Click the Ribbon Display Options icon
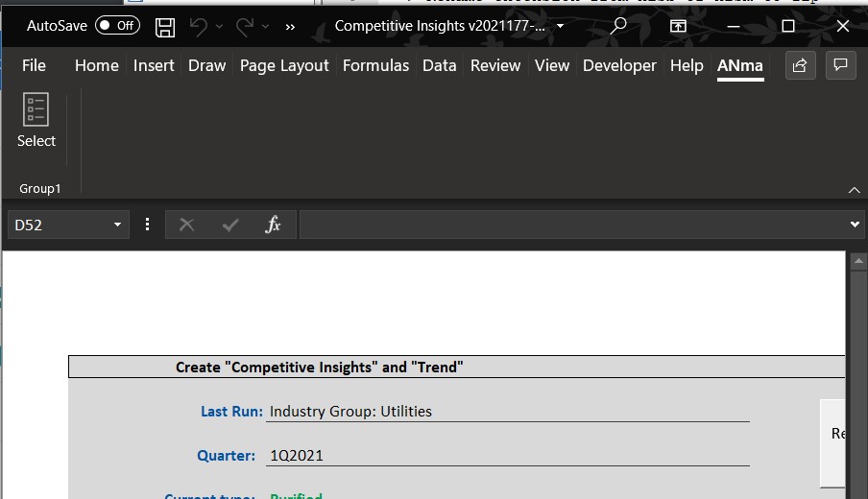Screen dimensions: 868x499 [x=678, y=26]
